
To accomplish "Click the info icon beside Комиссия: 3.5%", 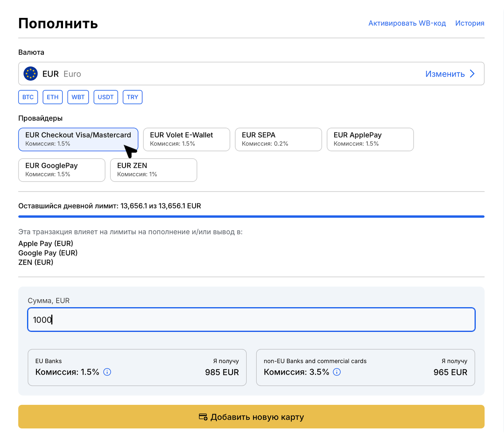I will click(337, 372).
